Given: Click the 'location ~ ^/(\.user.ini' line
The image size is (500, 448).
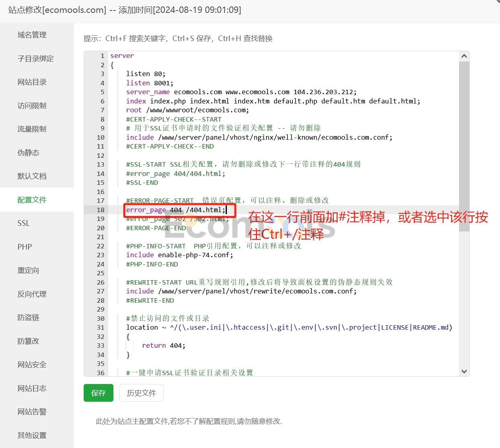Looking at the screenshot, I should tap(289, 327).
